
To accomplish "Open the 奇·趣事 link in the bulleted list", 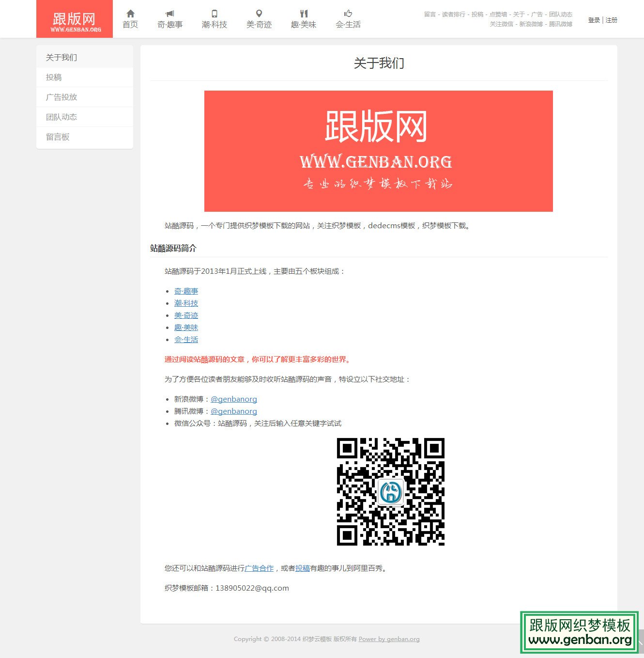I will pyautogui.click(x=186, y=291).
